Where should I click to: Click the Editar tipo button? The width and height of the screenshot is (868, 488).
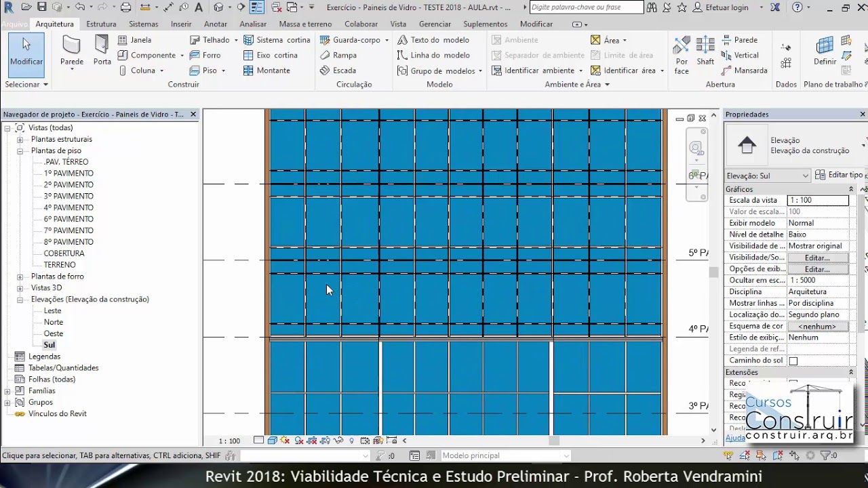click(839, 175)
